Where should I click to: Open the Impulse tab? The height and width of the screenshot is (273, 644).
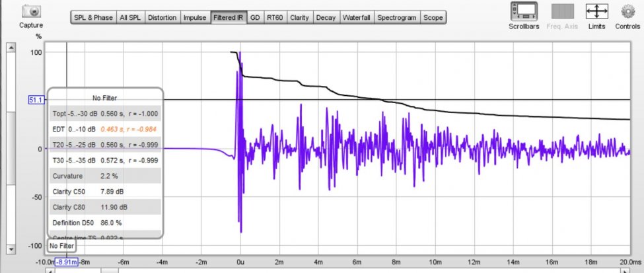pyautogui.click(x=195, y=18)
